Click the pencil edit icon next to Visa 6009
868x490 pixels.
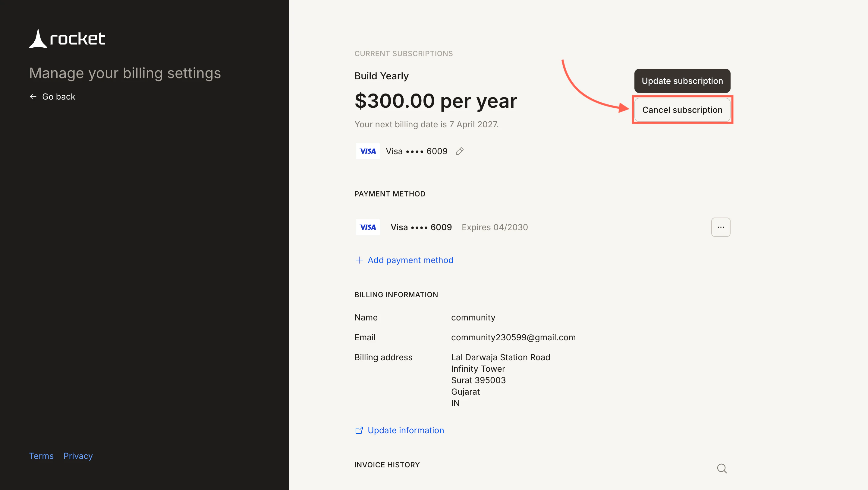coord(459,151)
